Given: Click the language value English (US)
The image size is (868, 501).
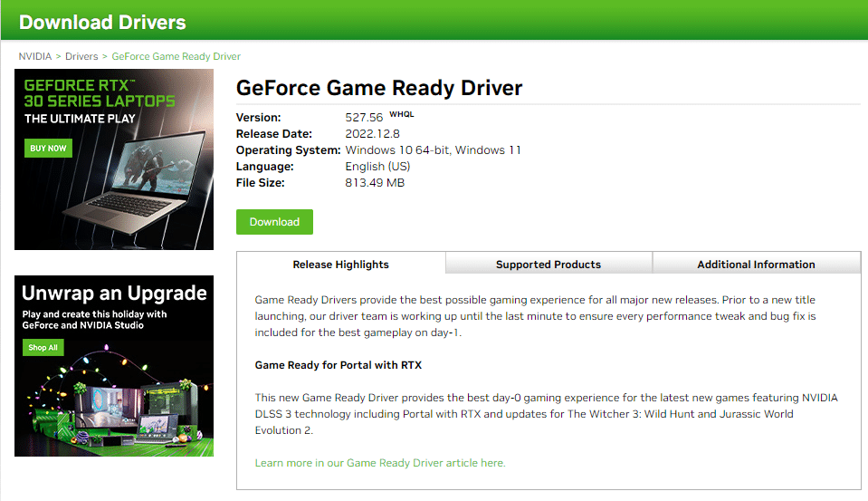Looking at the screenshot, I should coord(377,167).
